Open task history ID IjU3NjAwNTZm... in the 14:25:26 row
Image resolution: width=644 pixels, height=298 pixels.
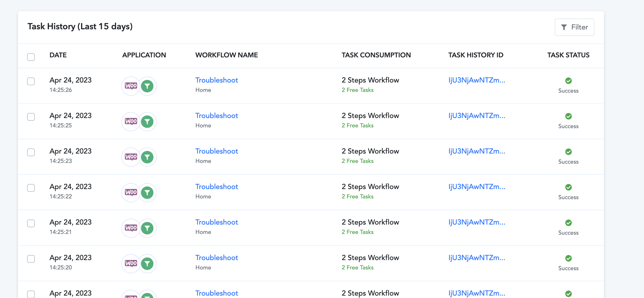click(x=477, y=80)
